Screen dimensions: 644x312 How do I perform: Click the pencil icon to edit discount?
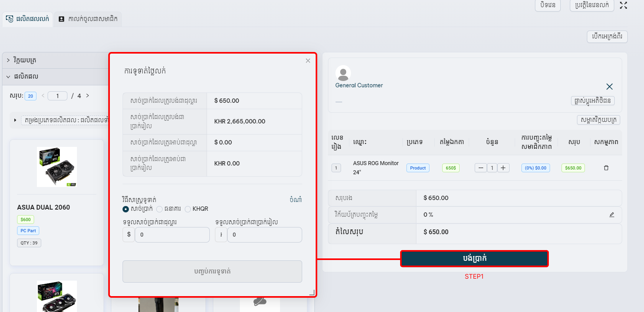pyautogui.click(x=611, y=215)
